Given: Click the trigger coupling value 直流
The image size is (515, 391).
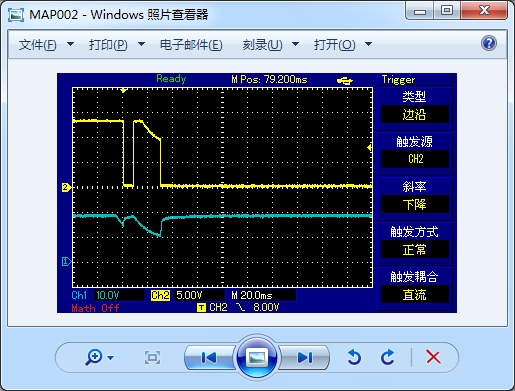Looking at the screenshot, I should pos(414,295).
